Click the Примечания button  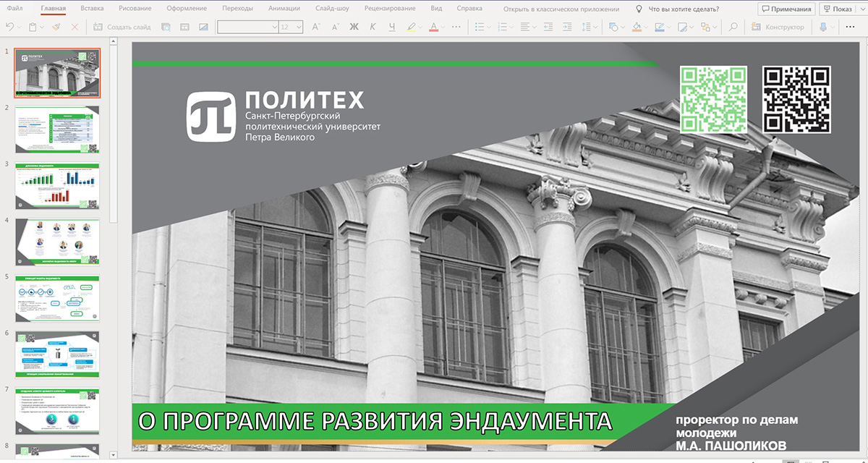(787, 9)
